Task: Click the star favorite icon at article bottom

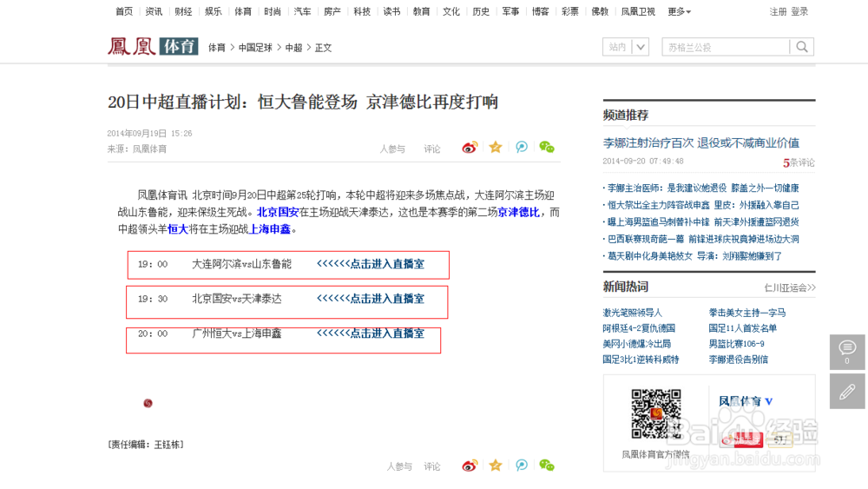Action: coord(496,466)
